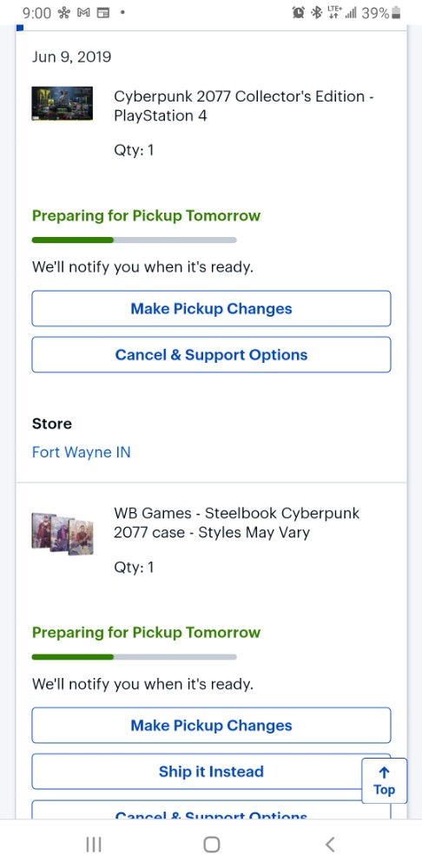Screen dimensions: 422x868
Task: Click Make Pickup Changes for Steelbook case
Action: point(212,725)
